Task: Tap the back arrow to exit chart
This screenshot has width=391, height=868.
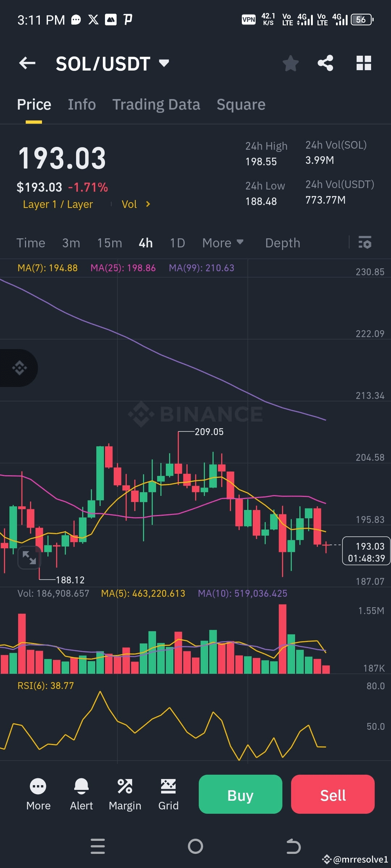Action: [x=27, y=63]
